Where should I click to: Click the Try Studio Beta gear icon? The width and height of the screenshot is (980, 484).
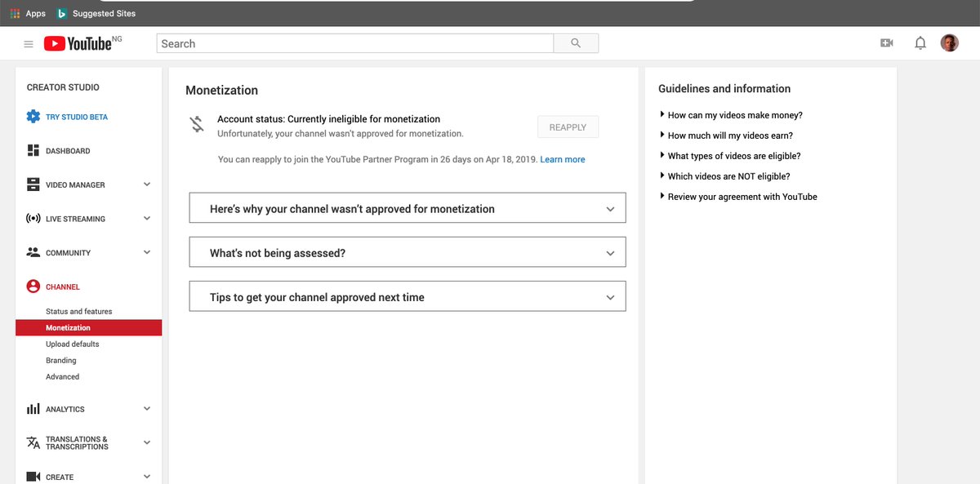click(33, 117)
